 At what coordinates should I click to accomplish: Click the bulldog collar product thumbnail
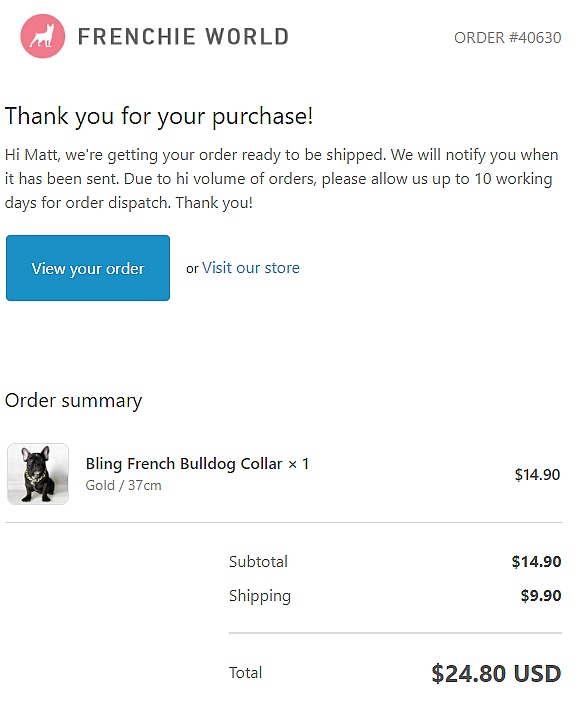(x=38, y=474)
